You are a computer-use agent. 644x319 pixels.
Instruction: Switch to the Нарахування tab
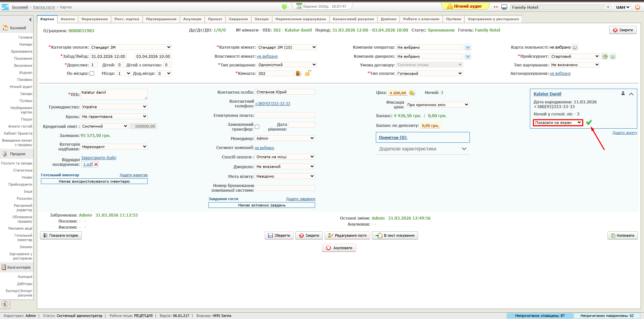pos(94,19)
